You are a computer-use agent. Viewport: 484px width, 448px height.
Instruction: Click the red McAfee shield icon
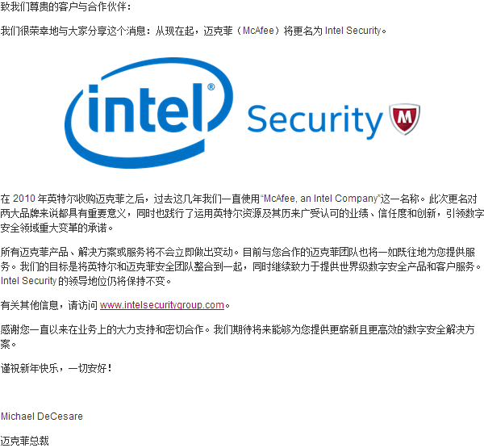[x=404, y=119]
